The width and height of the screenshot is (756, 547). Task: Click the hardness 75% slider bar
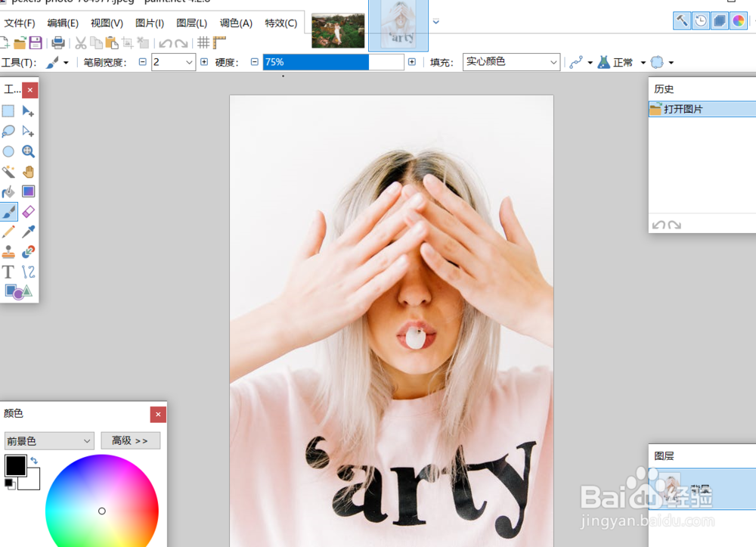coord(333,62)
